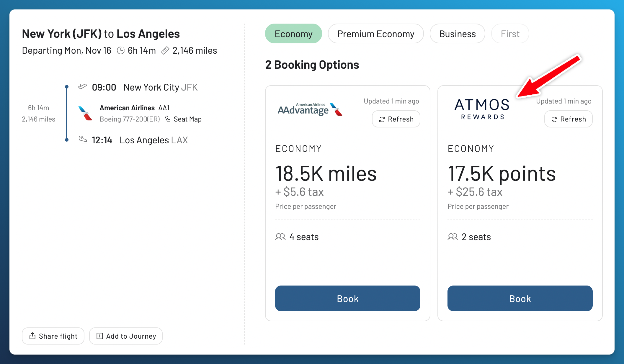Click the clock icon next to 6h 14m

121,50
